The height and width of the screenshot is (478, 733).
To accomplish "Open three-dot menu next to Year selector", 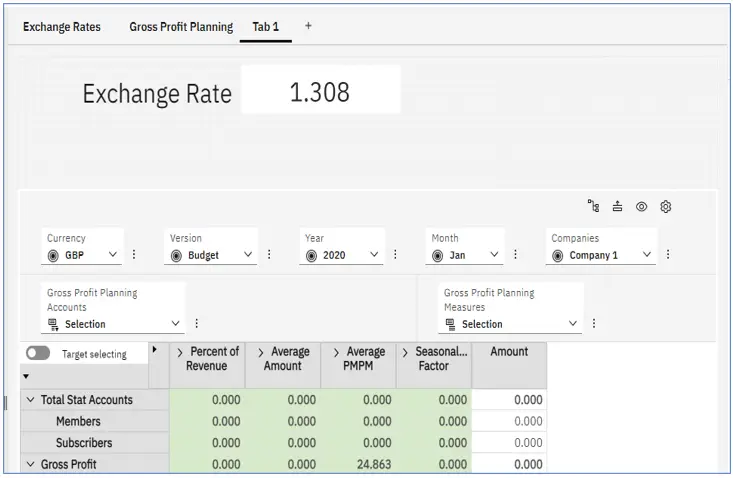I will click(395, 255).
